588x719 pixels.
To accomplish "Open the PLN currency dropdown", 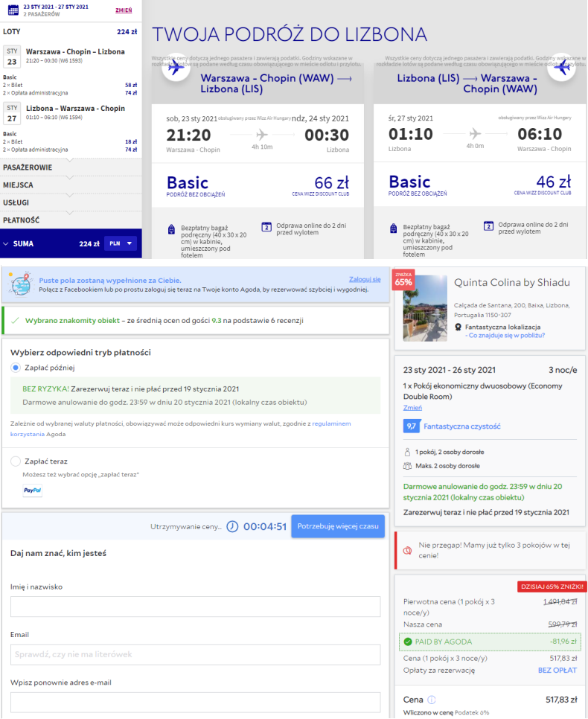I will tap(121, 243).
